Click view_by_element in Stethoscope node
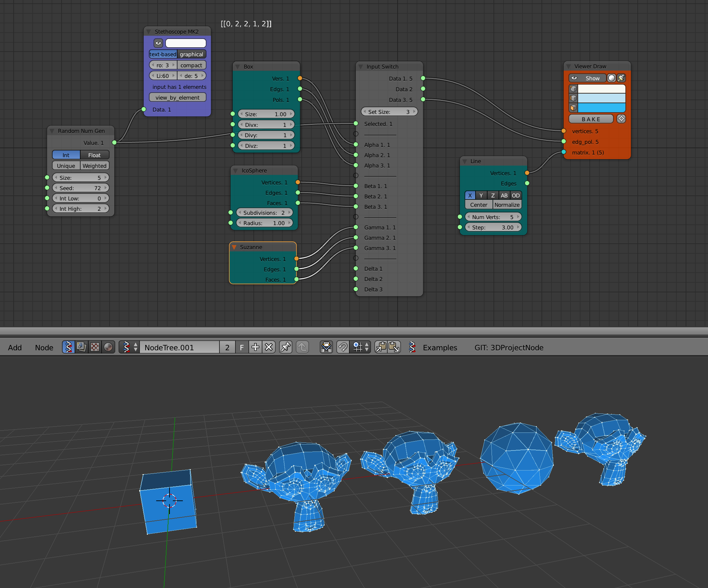This screenshot has width=708, height=588. (178, 98)
